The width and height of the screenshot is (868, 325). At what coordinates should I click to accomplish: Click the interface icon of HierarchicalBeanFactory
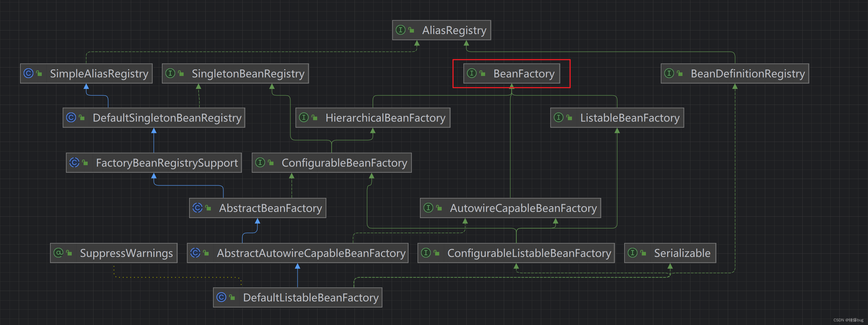[x=304, y=117]
